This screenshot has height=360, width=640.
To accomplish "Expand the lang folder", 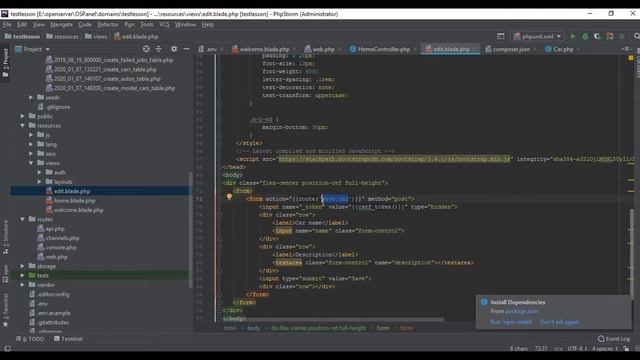I will coord(31,144).
